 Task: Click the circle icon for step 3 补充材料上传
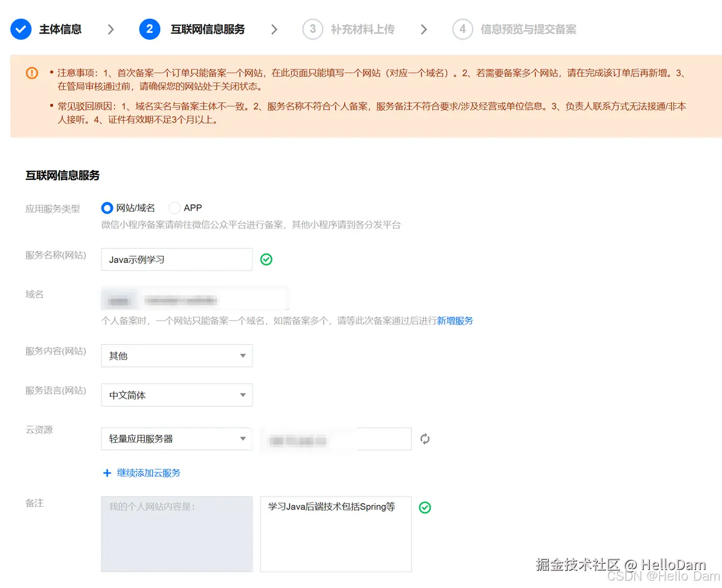(312, 29)
